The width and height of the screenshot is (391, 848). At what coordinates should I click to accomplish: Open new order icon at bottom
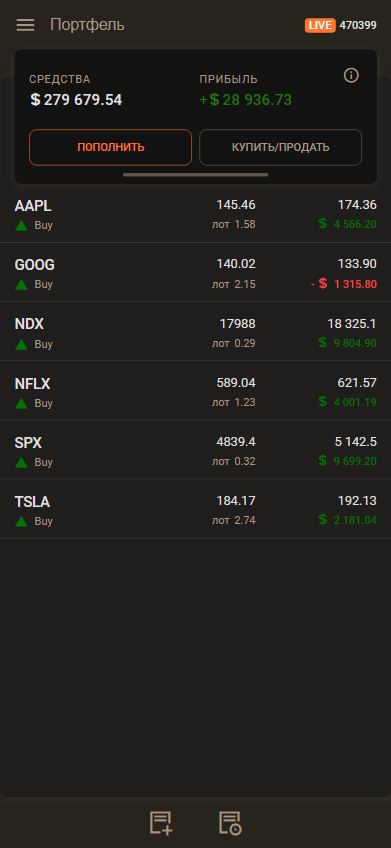161,823
